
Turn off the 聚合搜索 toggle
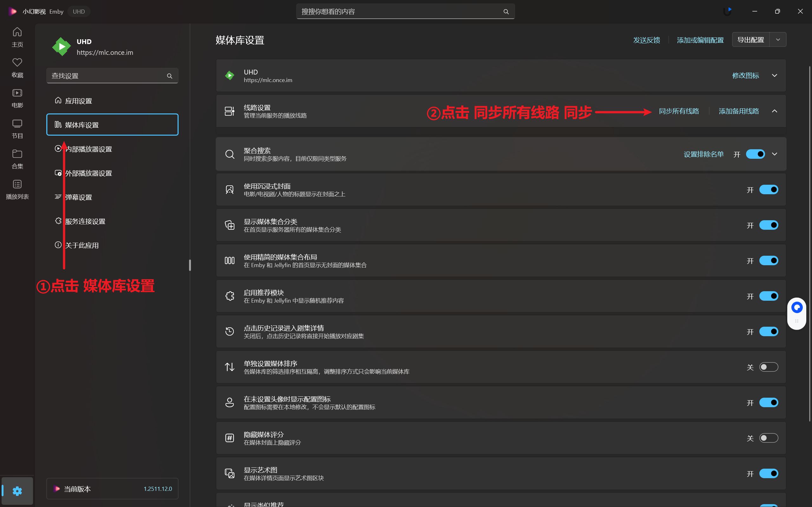point(755,154)
